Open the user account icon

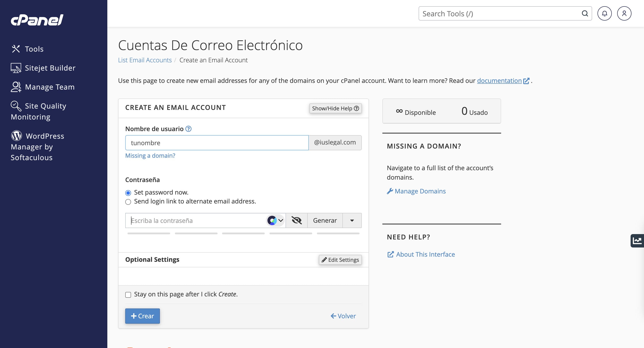click(624, 13)
